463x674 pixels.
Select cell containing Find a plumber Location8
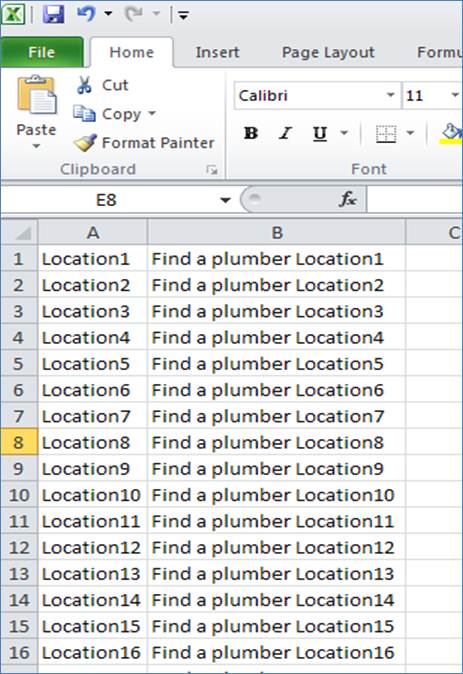[276, 442]
